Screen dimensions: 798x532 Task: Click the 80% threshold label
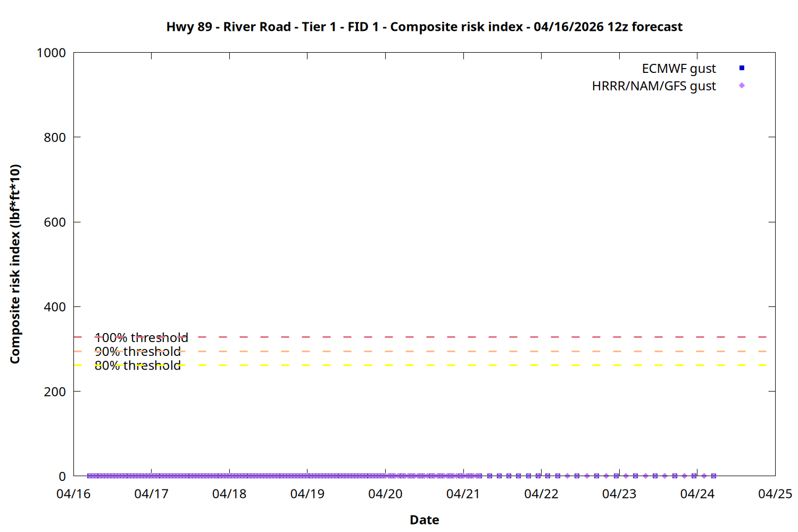pos(137,365)
